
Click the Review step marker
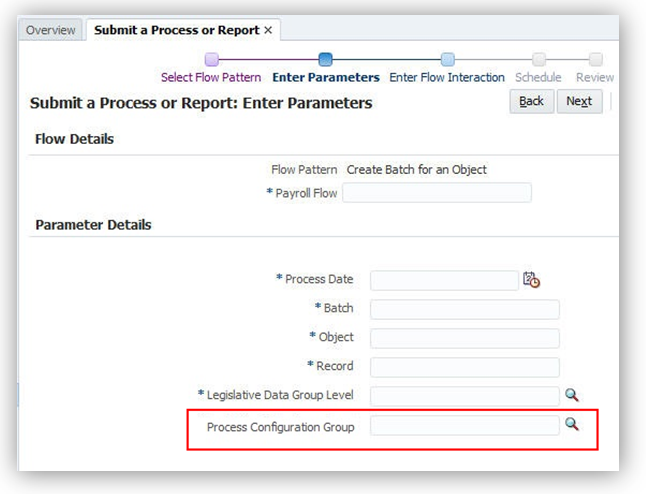[x=595, y=59]
